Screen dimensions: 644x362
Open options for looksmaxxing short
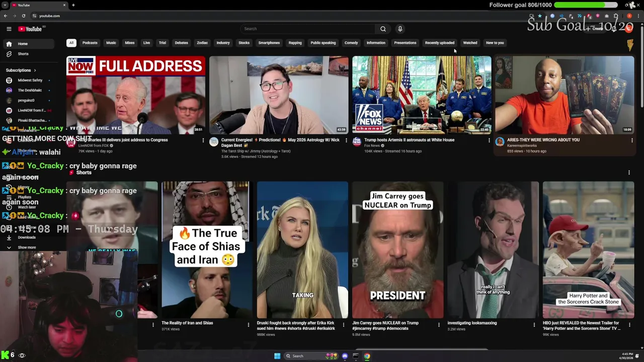(x=534, y=325)
